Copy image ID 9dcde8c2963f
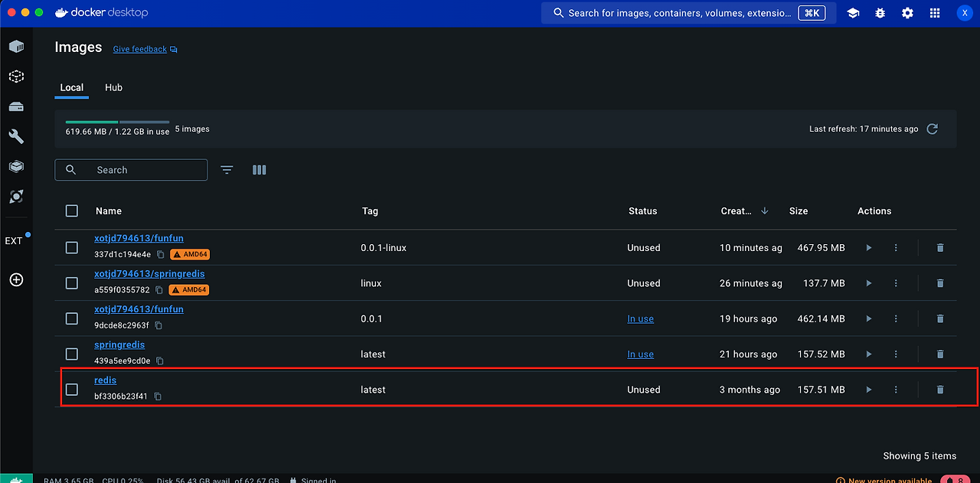The image size is (980, 483). [158, 325]
